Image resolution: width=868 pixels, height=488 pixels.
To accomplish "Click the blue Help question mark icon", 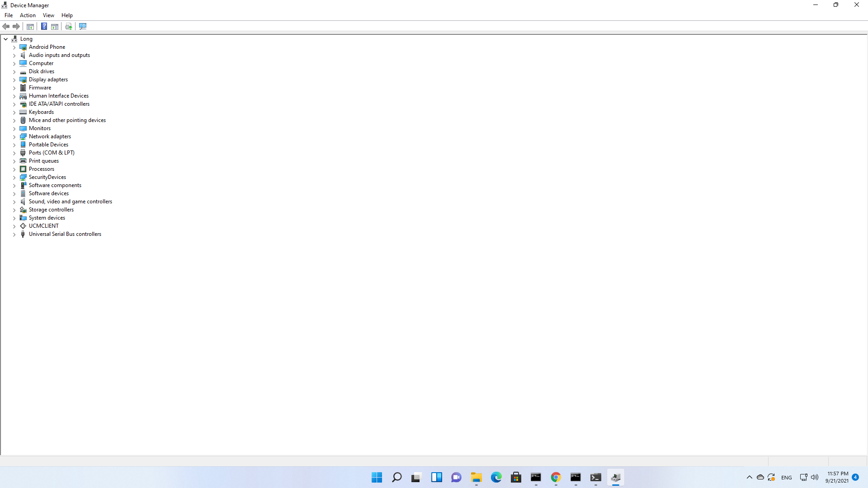I will click(44, 26).
